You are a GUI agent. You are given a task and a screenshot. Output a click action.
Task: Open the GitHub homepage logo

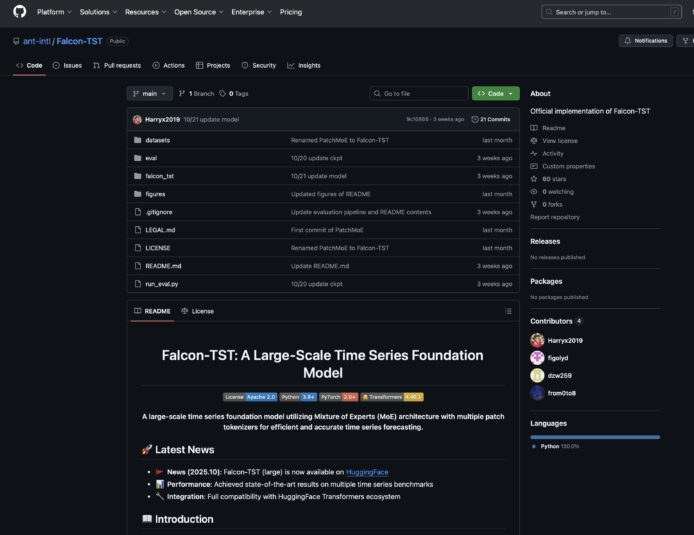19,12
